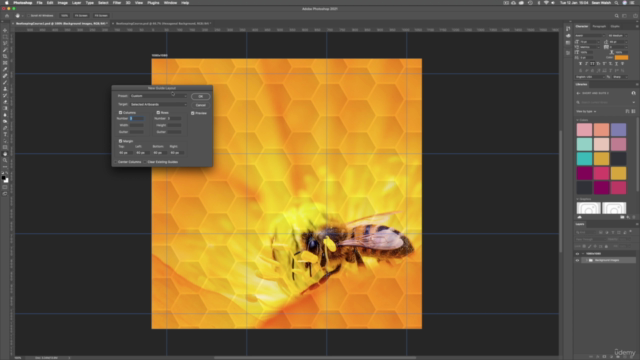The width and height of the screenshot is (640, 360).
Task: Open the anti-aliasing dropdown in Character panel
Action: pos(620,77)
